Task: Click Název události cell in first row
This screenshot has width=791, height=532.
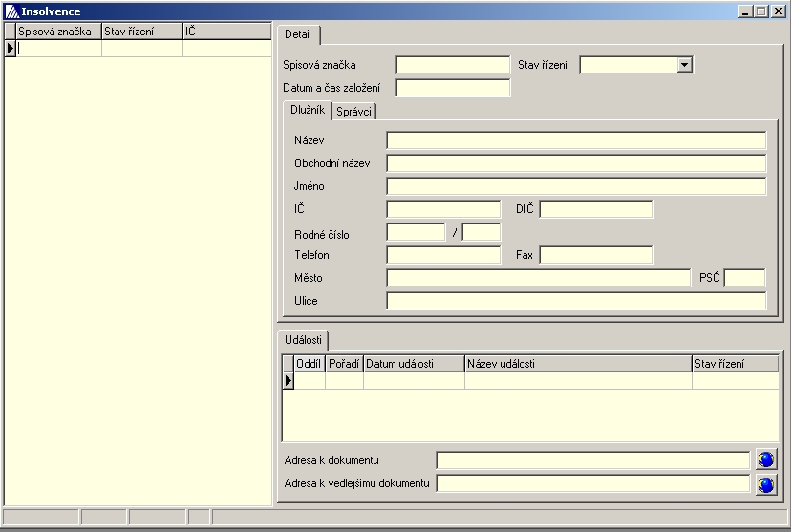Action: (x=578, y=381)
